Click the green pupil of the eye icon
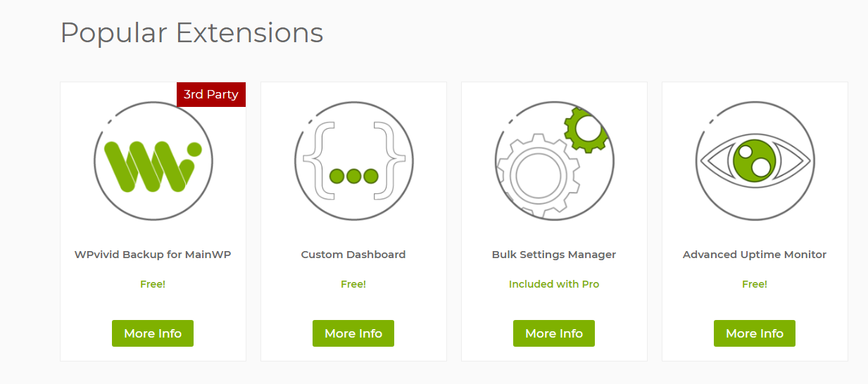The height and width of the screenshot is (384, 868). coord(754,160)
